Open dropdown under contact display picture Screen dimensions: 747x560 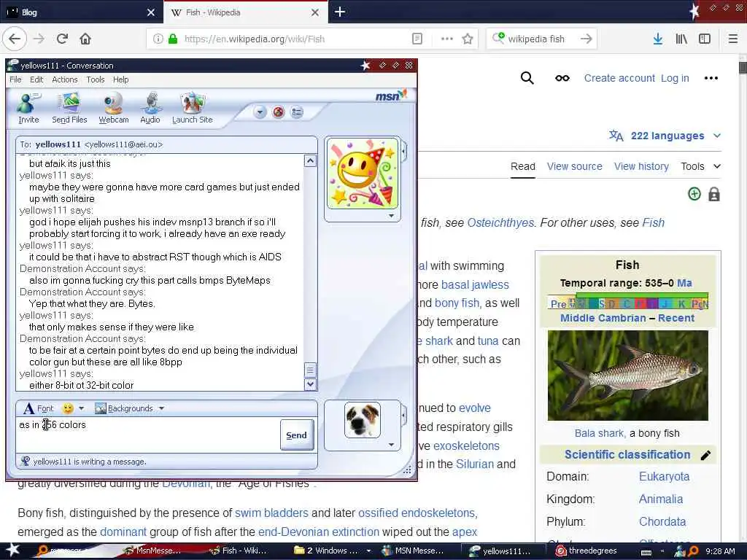(391, 216)
